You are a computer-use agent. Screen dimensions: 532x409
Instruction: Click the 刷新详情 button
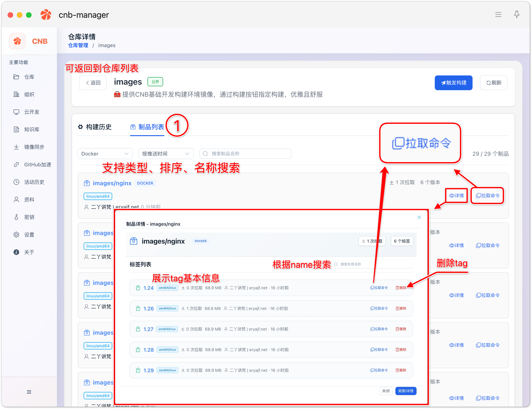(406, 391)
